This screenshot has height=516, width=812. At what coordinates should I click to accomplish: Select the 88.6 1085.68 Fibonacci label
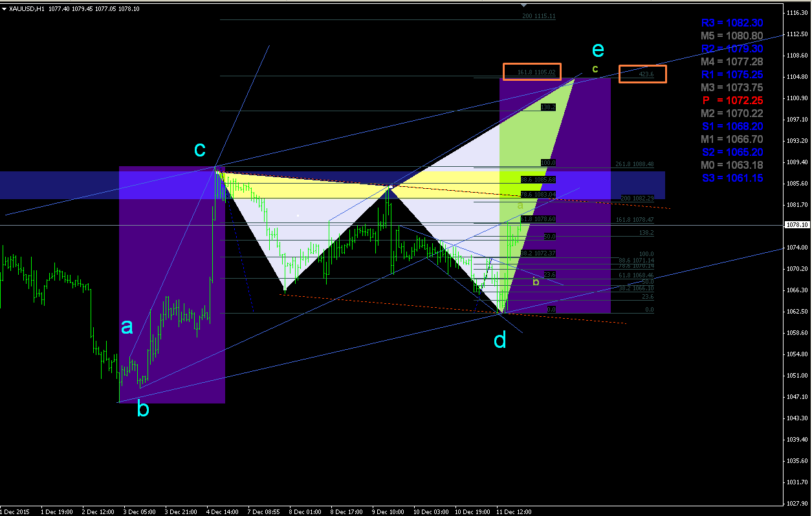(x=538, y=179)
